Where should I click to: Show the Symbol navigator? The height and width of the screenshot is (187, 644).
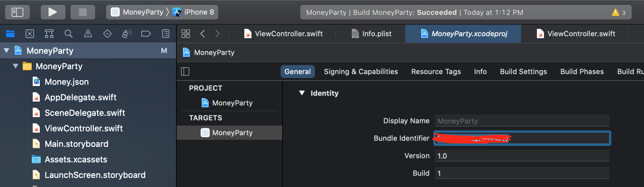[49, 34]
